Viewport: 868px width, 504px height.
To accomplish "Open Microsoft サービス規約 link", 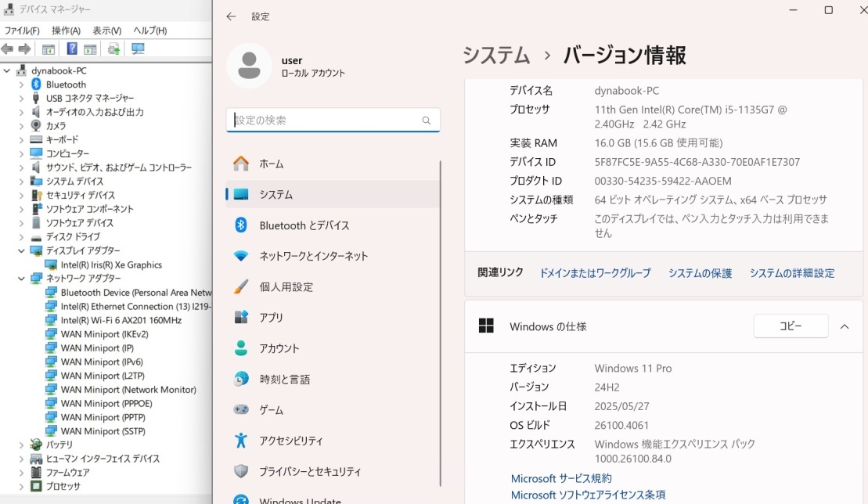I will point(560,478).
